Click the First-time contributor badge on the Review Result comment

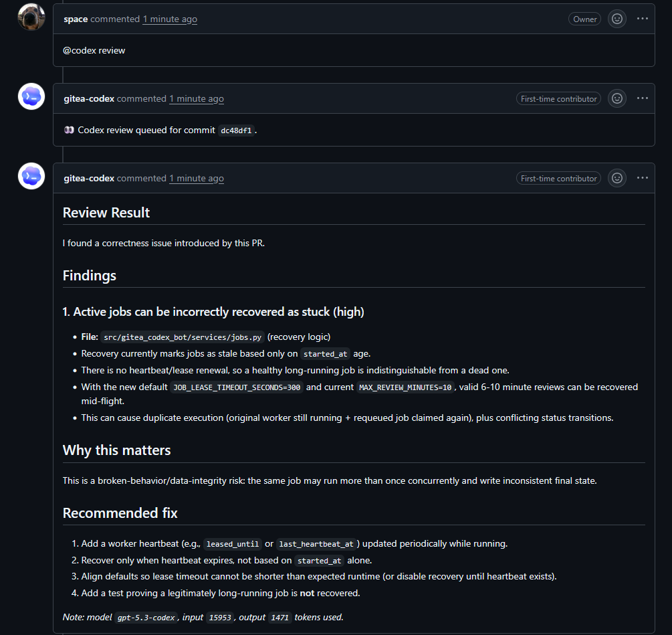tap(558, 179)
